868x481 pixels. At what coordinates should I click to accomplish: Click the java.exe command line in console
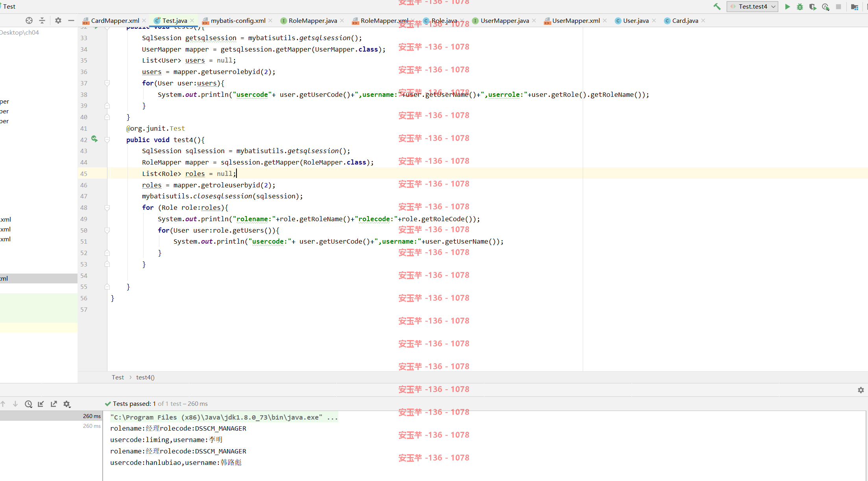coord(224,417)
